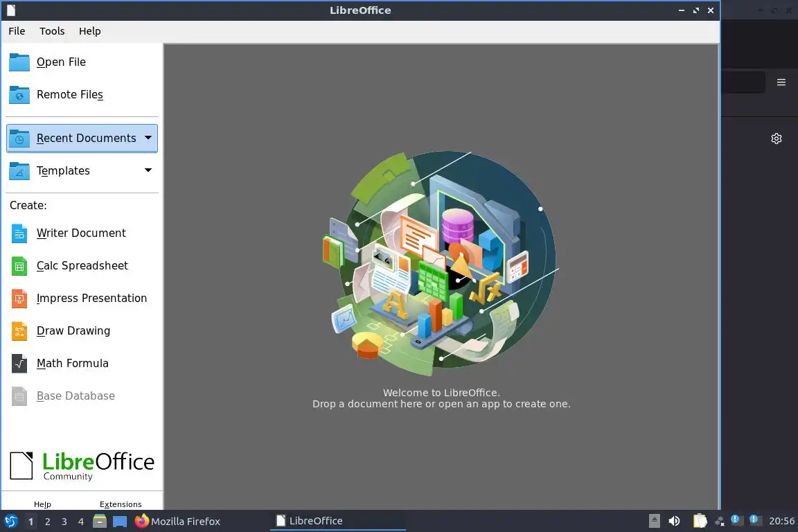
Task: Click the Templates folder icon
Action: [19, 171]
